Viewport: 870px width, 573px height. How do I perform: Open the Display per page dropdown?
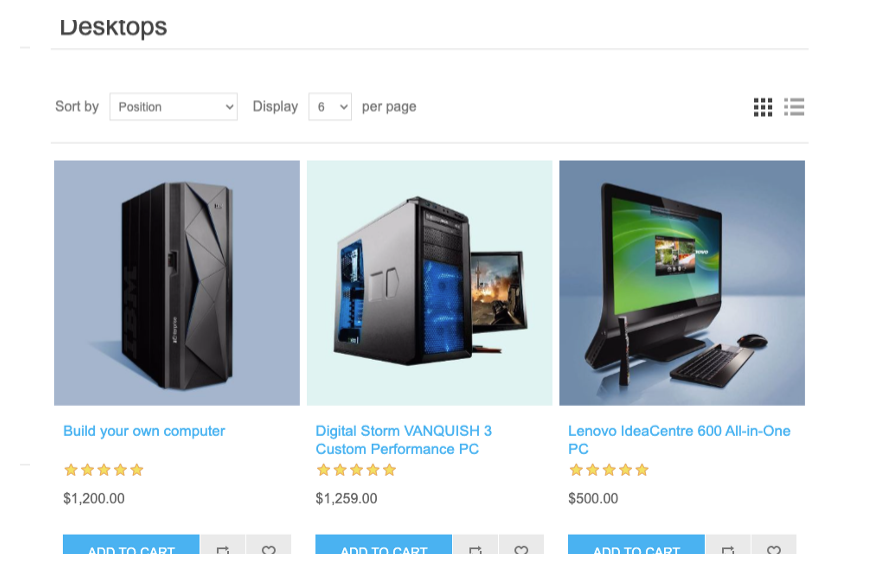click(330, 107)
